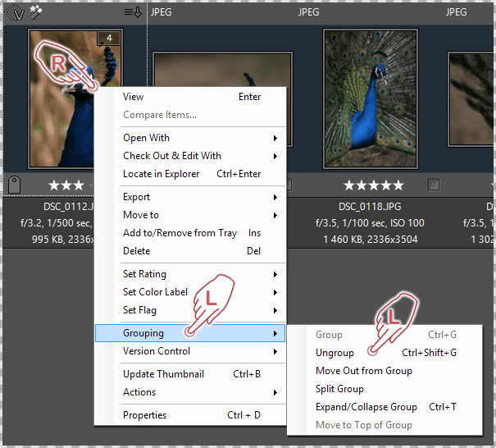Click the V back-arrow icon in header
This screenshot has width=496, height=448.
15,13
